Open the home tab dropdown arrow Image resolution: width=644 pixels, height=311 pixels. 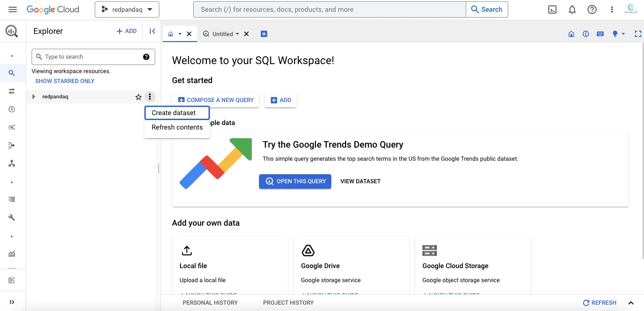tap(180, 34)
